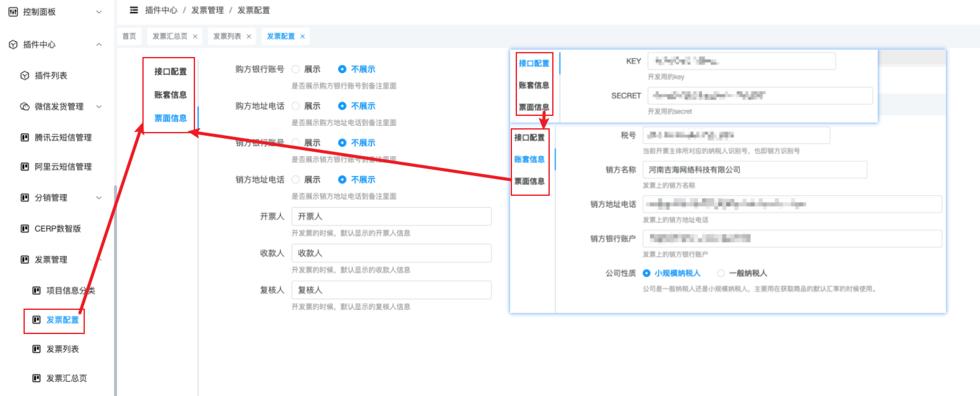Click the CERP数智版 sidebar icon

[25, 228]
